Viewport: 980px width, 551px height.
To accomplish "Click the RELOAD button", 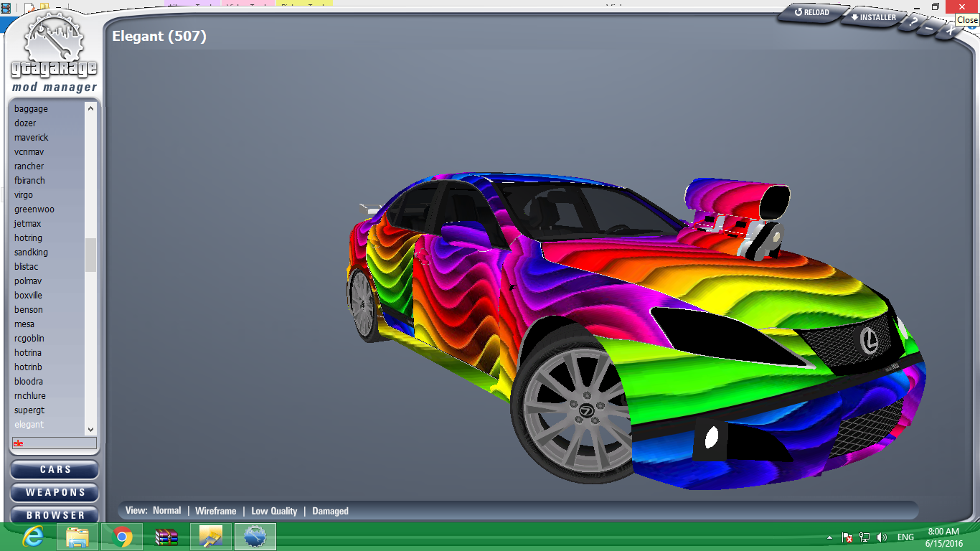I will point(811,13).
